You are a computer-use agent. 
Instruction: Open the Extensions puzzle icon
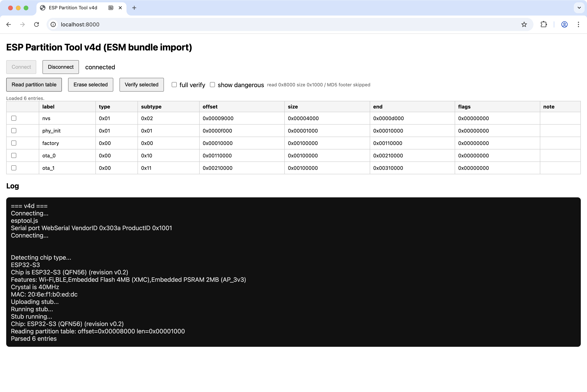[x=544, y=24]
